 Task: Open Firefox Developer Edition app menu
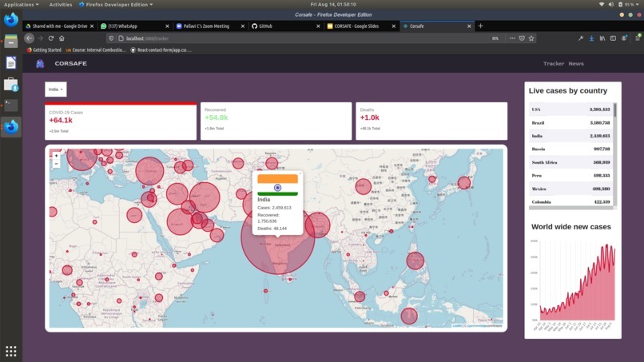(116, 5)
